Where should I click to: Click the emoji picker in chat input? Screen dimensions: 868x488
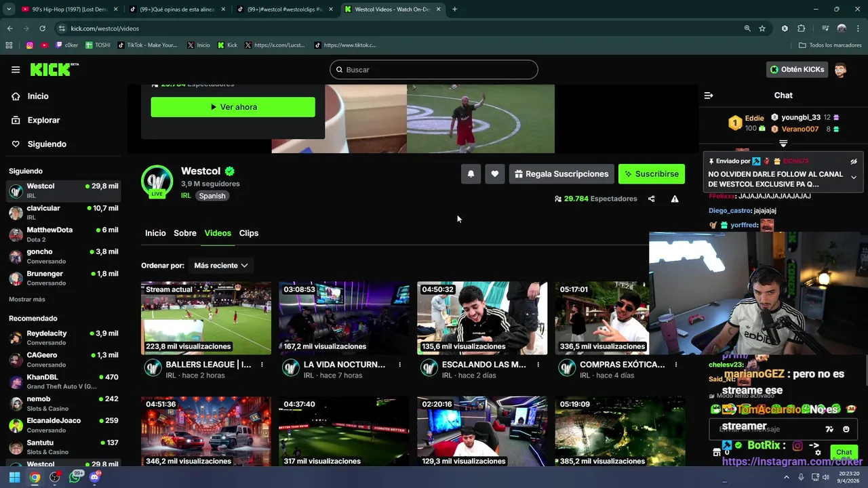click(x=846, y=429)
